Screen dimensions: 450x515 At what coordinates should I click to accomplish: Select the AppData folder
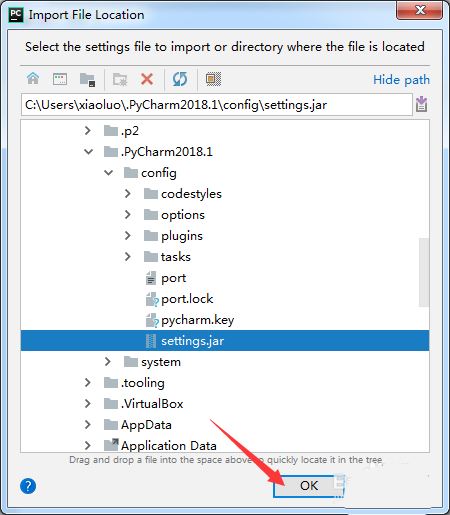[146, 425]
